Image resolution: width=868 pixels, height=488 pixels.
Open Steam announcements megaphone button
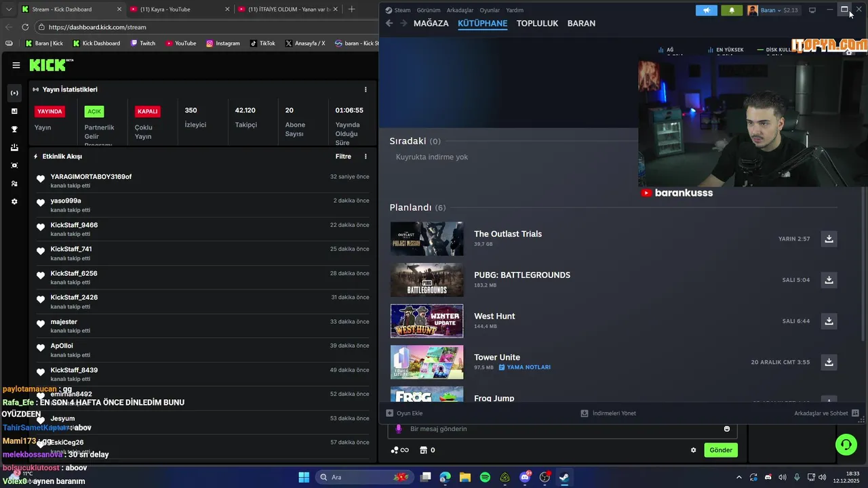click(707, 10)
